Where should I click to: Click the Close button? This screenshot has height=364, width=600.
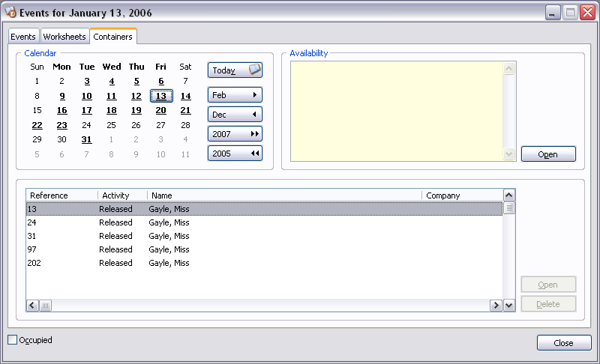563,343
